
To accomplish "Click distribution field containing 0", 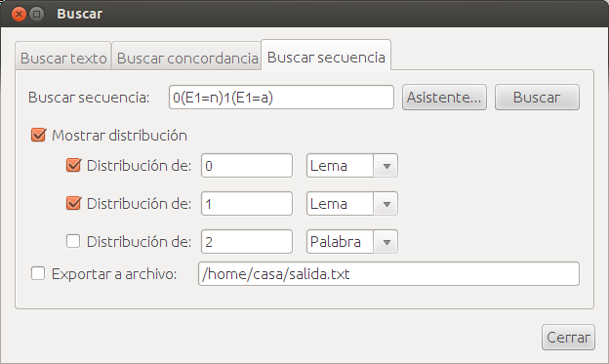I will [247, 166].
